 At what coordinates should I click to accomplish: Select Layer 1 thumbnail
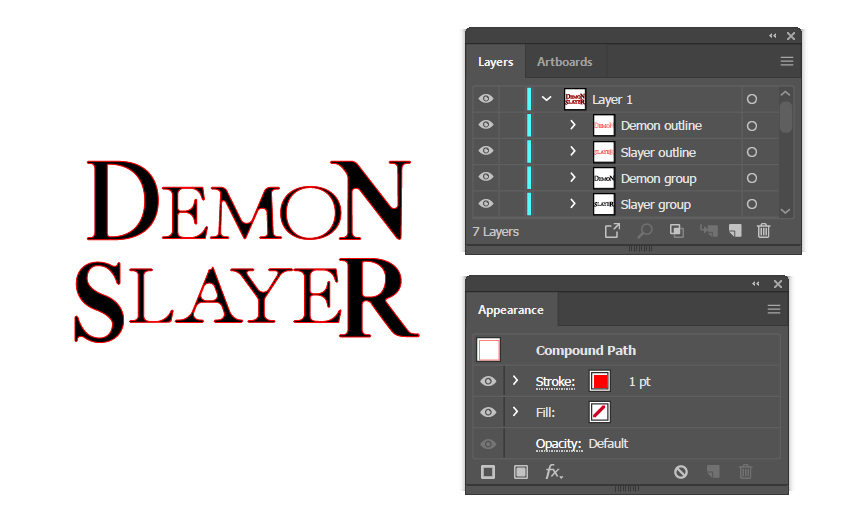point(575,99)
